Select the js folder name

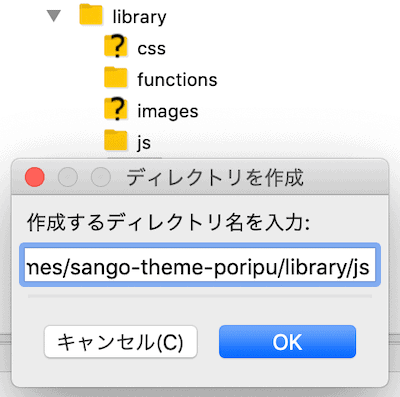coord(144,143)
